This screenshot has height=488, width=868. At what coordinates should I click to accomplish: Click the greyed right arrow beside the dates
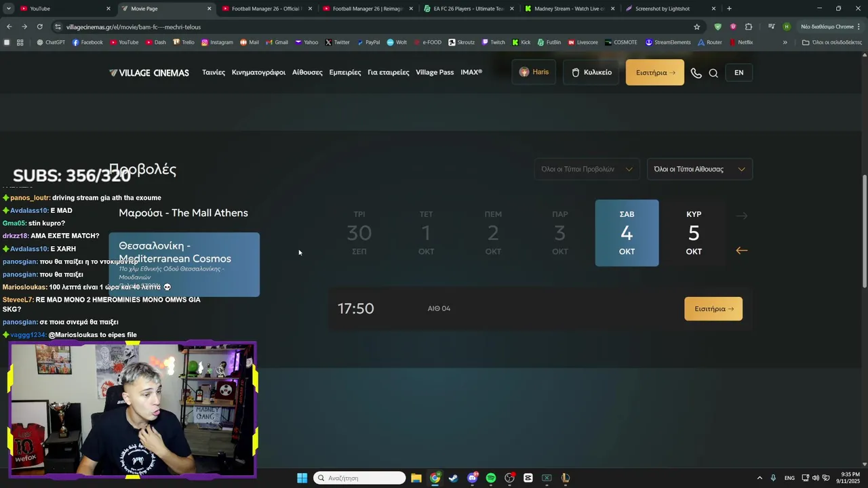(742, 216)
